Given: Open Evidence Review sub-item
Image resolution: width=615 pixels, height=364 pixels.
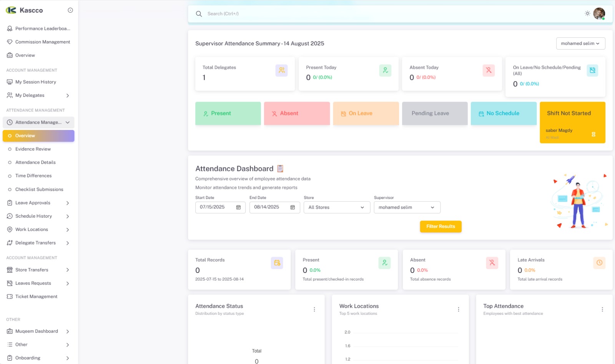Looking at the screenshot, I should tap(38, 149).
